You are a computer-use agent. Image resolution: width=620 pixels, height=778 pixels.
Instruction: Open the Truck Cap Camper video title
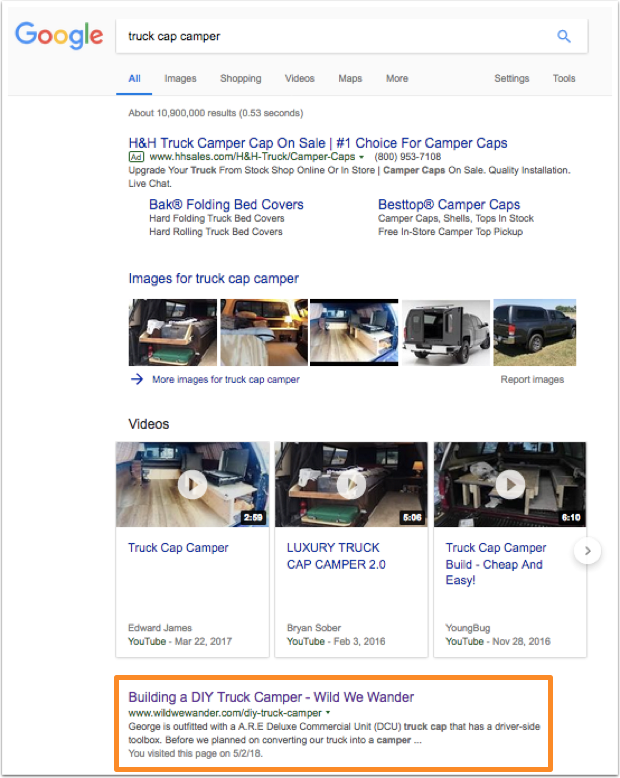[178, 548]
